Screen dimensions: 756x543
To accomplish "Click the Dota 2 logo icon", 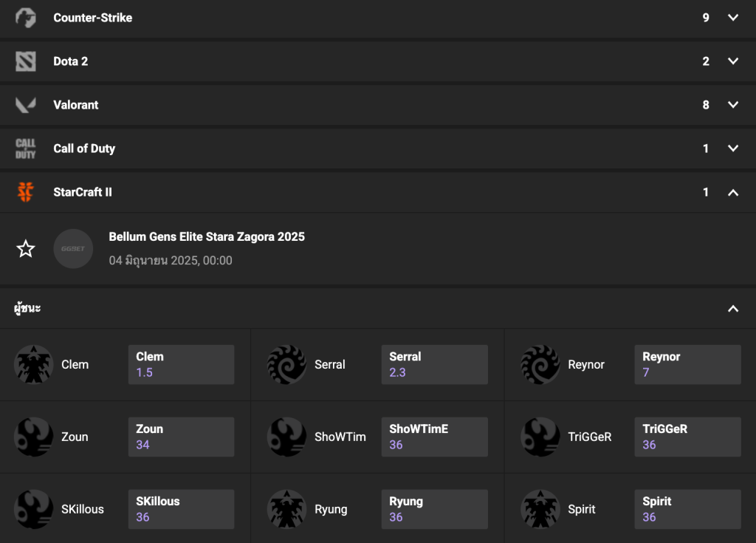I will (x=26, y=61).
